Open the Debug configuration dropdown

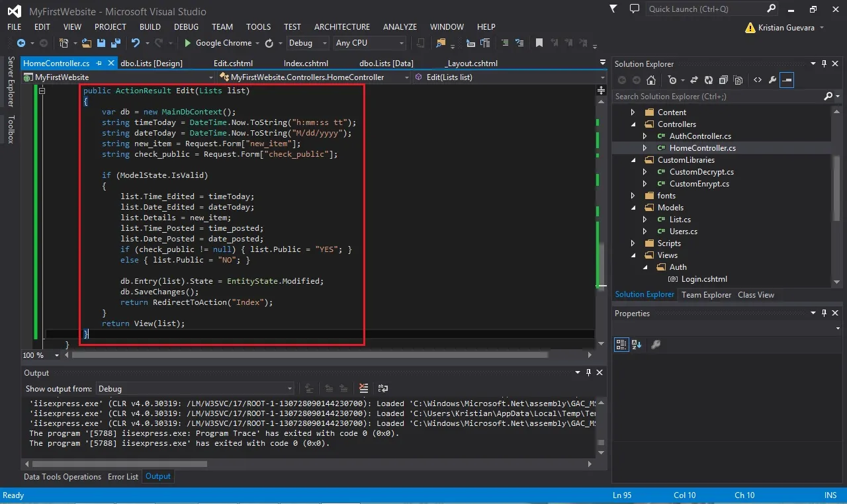(308, 43)
